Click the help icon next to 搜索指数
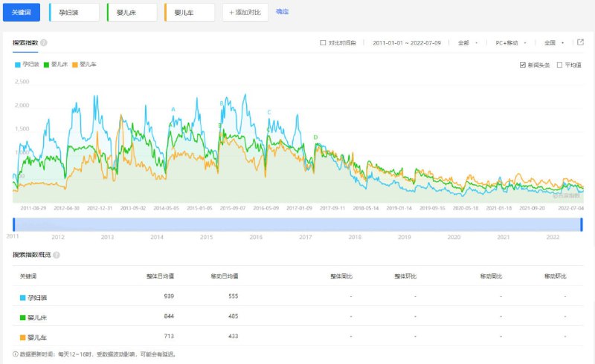This screenshot has width=595, height=364. (44, 43)
